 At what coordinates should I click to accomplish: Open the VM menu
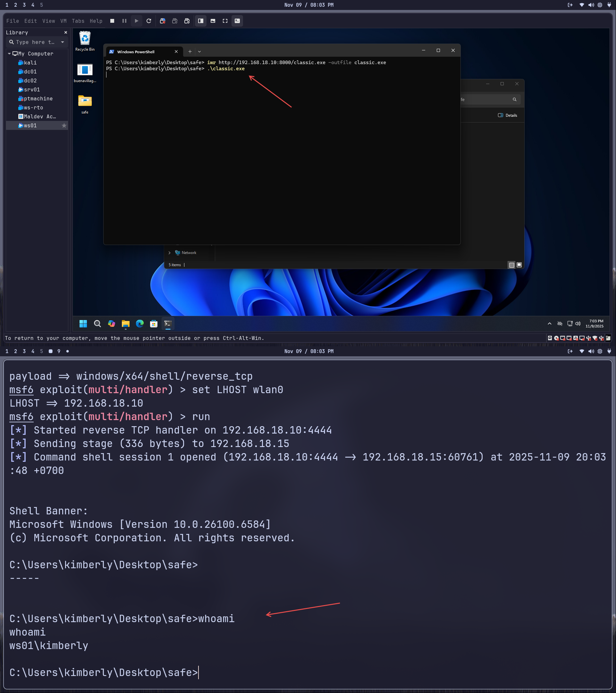(x=63, y=21)
